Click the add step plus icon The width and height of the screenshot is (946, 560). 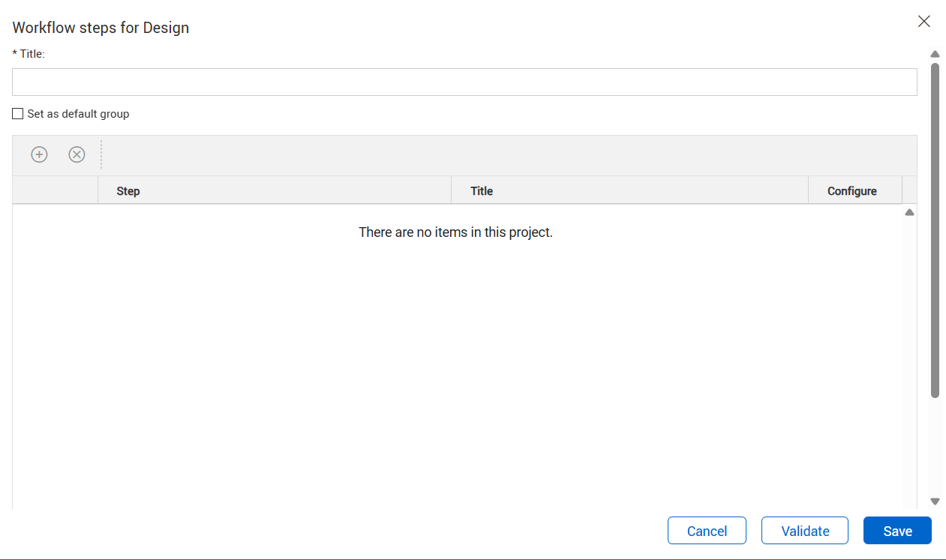coord(39,154)
